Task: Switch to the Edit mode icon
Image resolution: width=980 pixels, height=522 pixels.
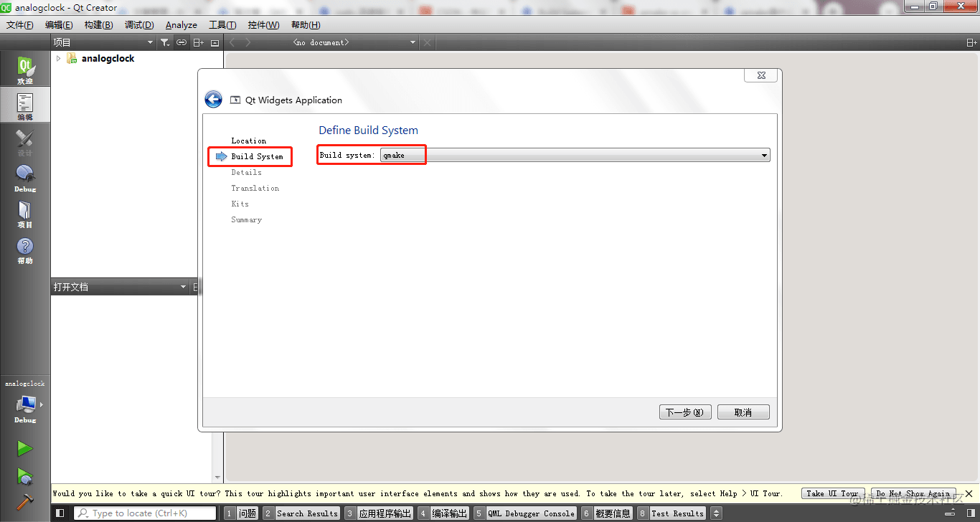Action: click(x=25, y=106)
